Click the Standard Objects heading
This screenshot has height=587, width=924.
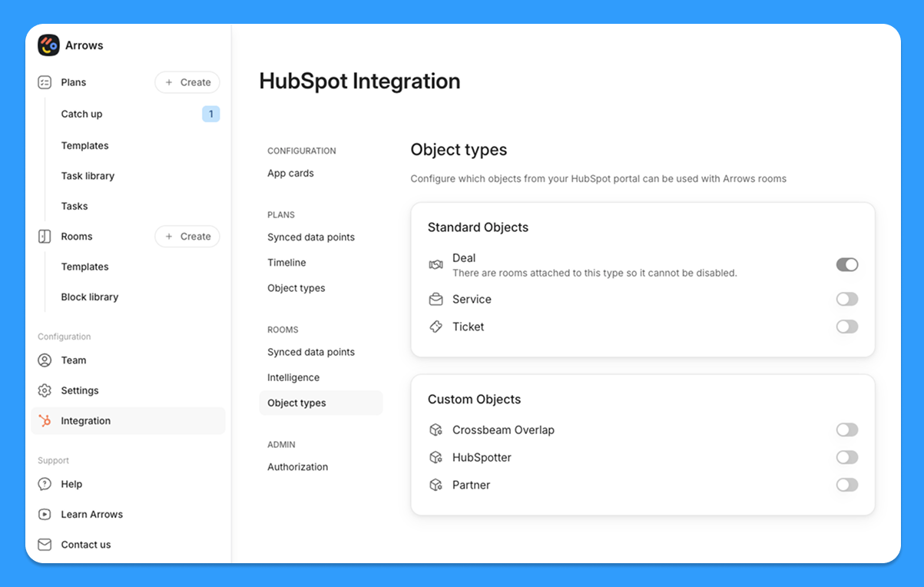(478, 227)
